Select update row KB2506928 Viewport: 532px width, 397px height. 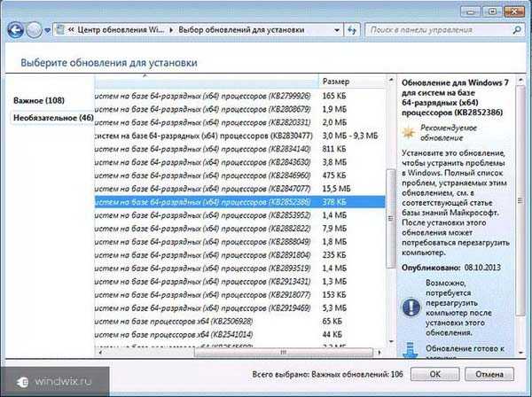[240, 321]
